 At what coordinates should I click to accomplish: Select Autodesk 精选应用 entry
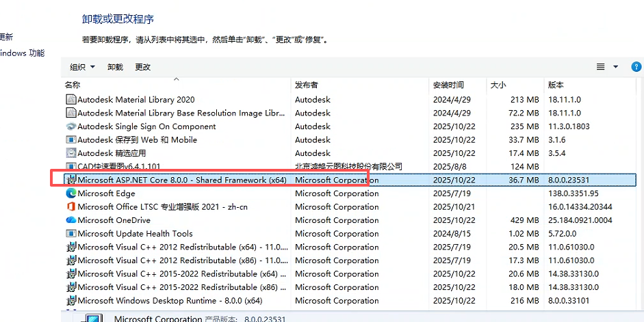pyautogui.click(x=112, y=153)
